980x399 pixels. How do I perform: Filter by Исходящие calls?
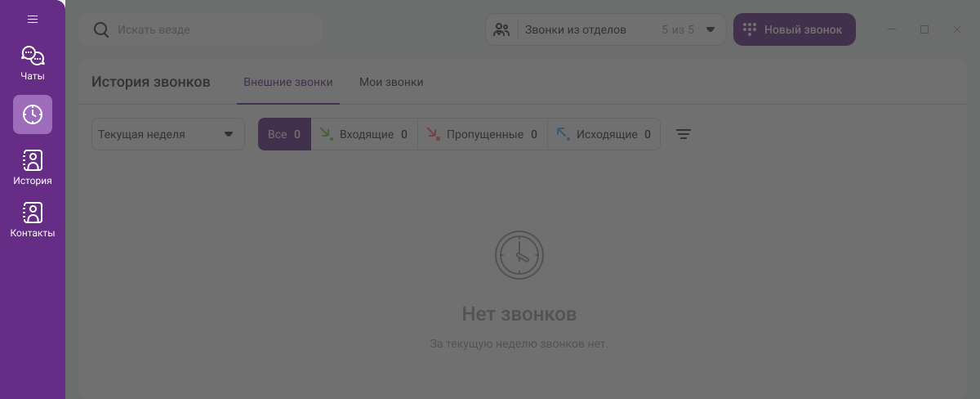pos(604,134)
